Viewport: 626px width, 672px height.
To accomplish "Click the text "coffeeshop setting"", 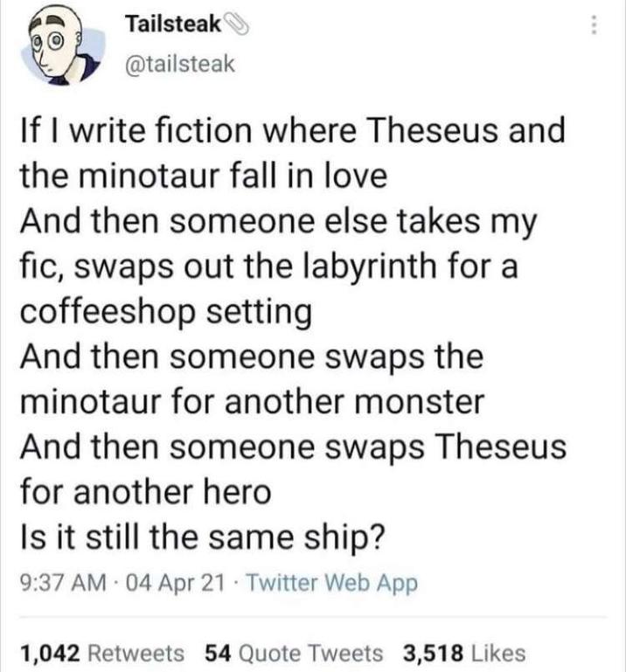I will point(165,312).
